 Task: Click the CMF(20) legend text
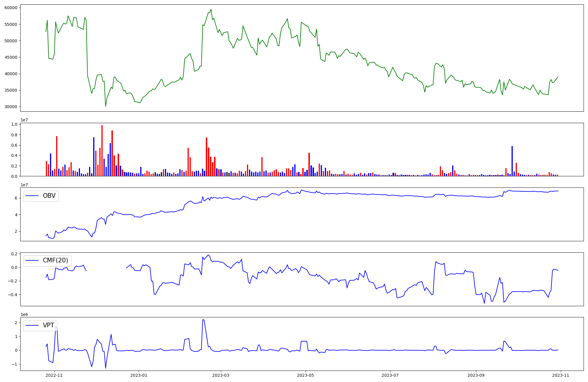[55, 260]
